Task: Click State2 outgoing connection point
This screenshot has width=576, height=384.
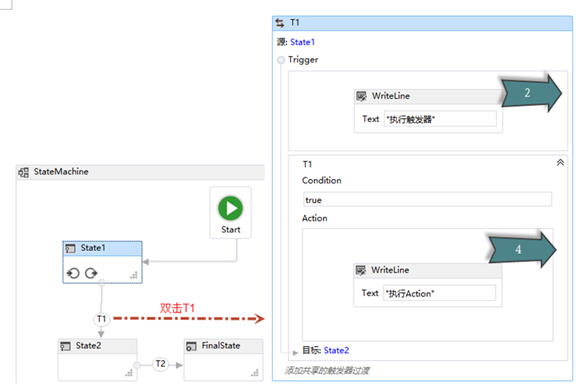Action: click(x=137, y=365)
